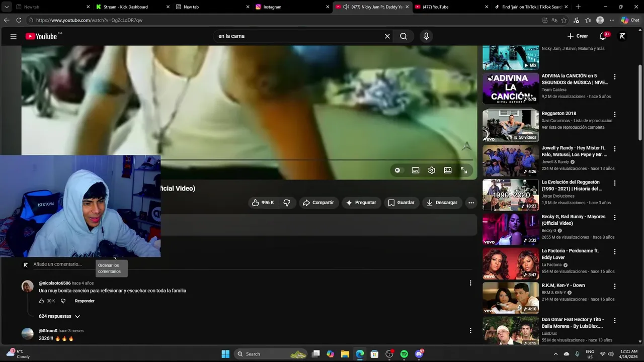Open options for La Evolución del Reggaetón

(614, 184)
